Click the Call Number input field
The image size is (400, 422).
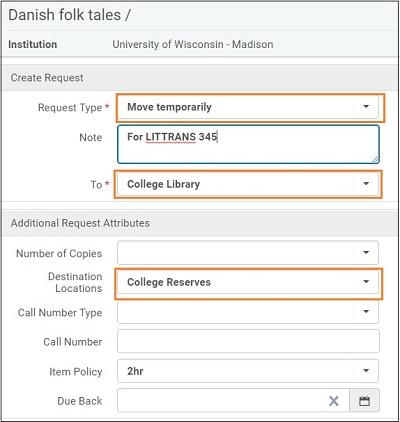coord(248,341)
